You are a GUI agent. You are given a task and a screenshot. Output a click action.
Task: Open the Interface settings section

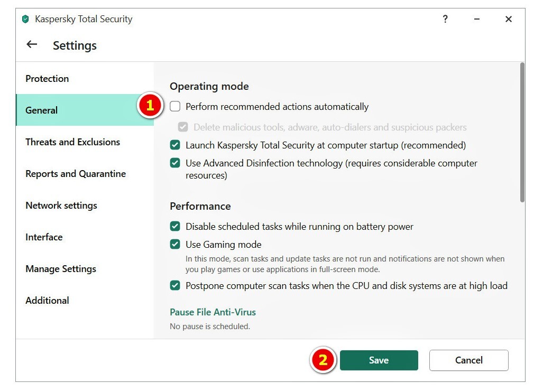[85, 237]
